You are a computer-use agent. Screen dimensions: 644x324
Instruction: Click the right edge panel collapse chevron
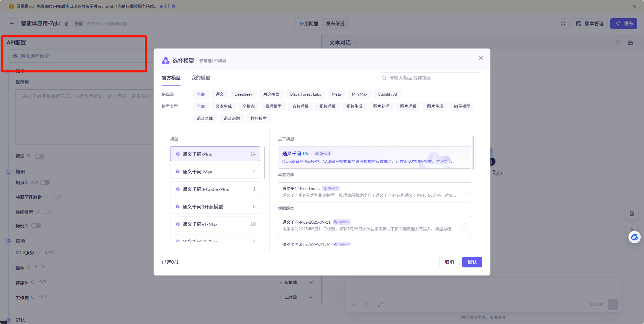tap(632, 229)
